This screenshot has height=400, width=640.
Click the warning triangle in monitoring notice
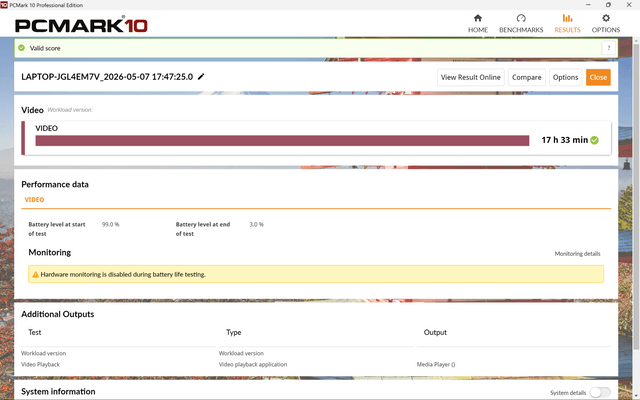(36, 274)
